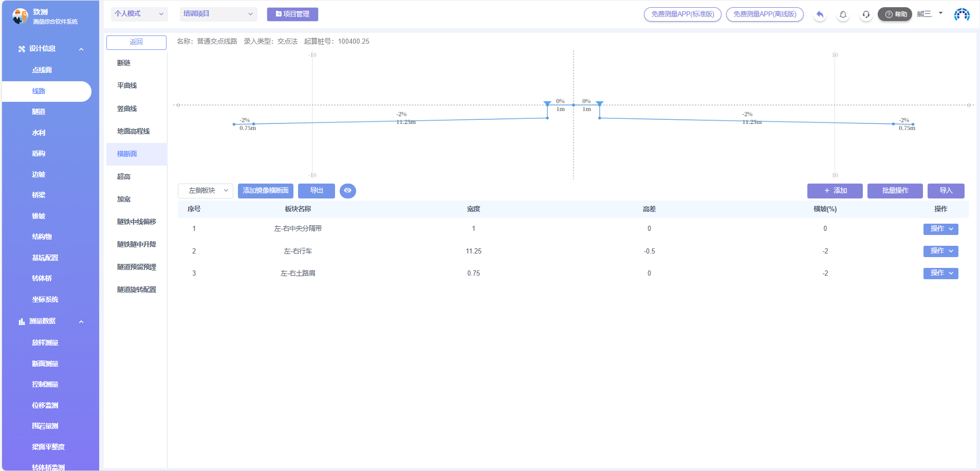Open the 左侧板块 side selector dropdown
The height and width of the screenshot is (471, 980).
[206, 191]
